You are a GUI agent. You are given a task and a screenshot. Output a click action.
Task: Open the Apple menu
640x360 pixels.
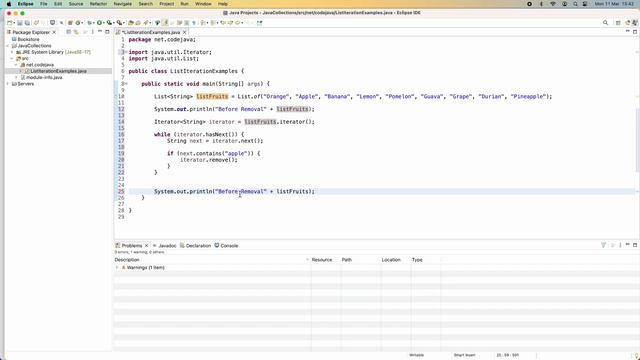(9, 4)
